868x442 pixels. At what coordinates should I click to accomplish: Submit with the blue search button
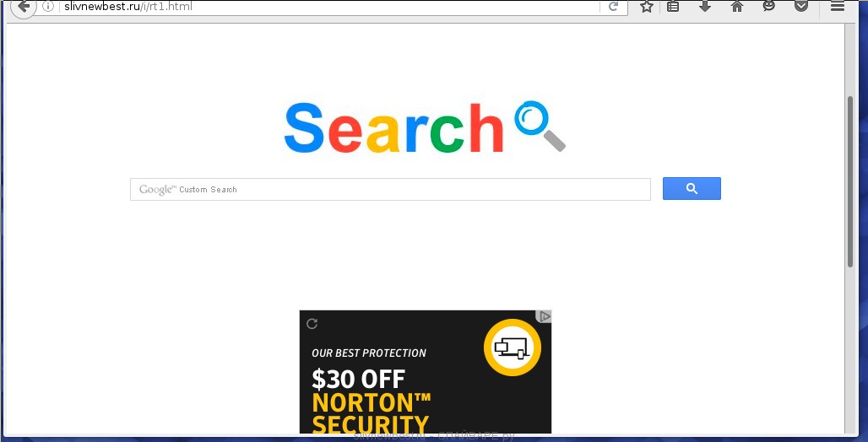pyautogui.click(x=692, y=189)
